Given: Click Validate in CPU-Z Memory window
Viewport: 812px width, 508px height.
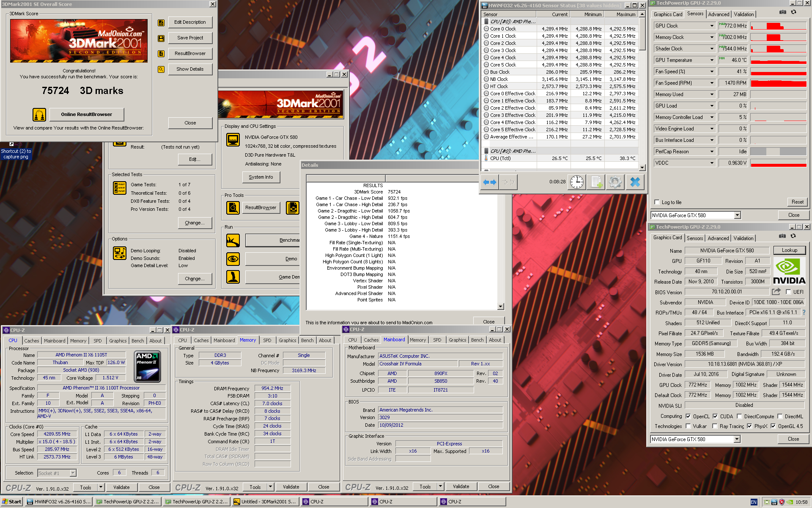Looking at the screenshot, I should tap(291, 487).
